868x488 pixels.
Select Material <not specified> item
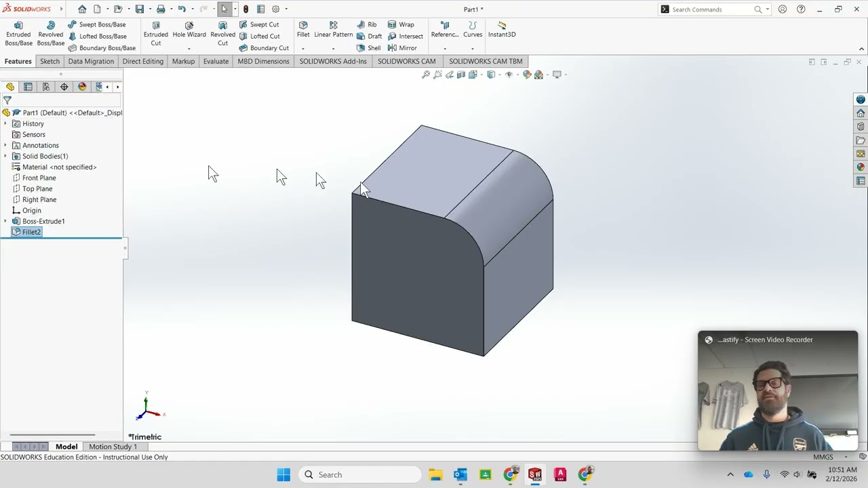coord(54,167)
